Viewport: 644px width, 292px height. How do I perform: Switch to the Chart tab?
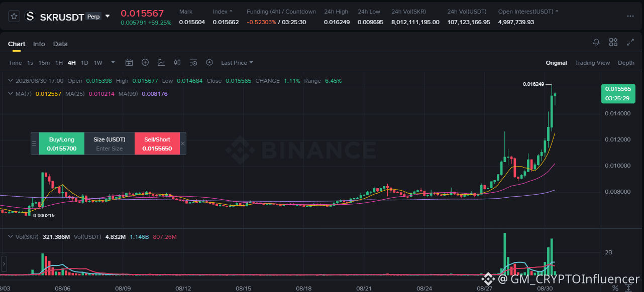coord(17,44)
